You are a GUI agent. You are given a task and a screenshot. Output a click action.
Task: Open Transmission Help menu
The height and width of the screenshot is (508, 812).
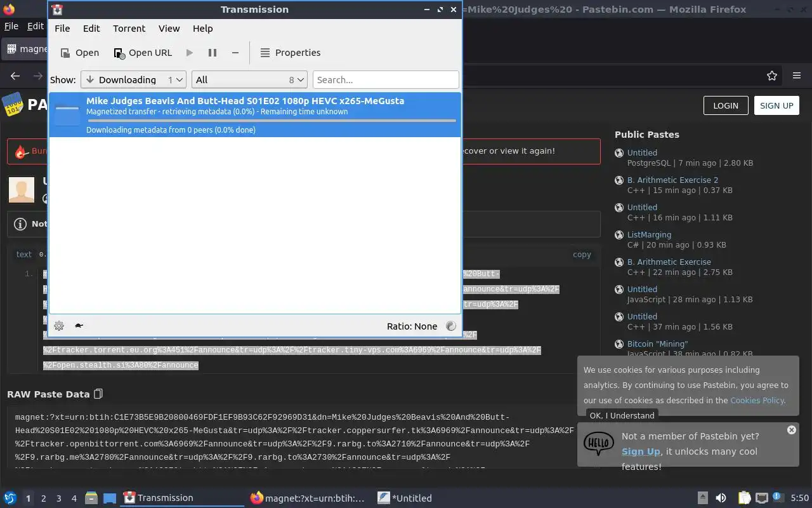point(203,29)
